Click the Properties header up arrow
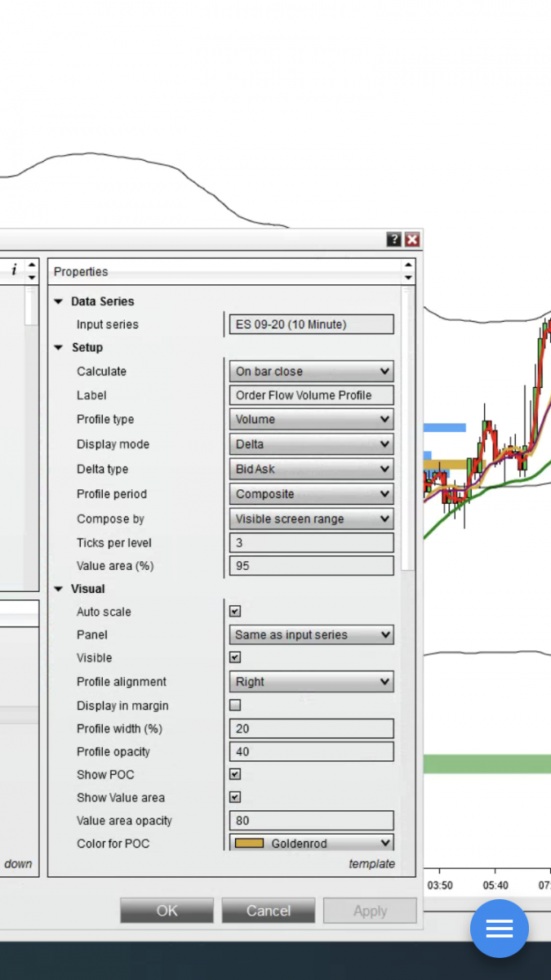The height and width of the screenshot is (980, 551). click(408, 265)
